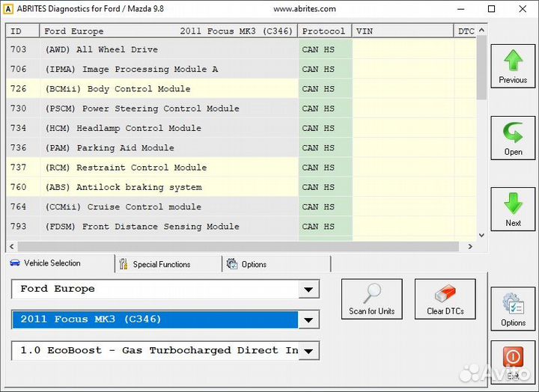Click the Clear DTCs eraser button
539x392 pixels.
[445, 299]
